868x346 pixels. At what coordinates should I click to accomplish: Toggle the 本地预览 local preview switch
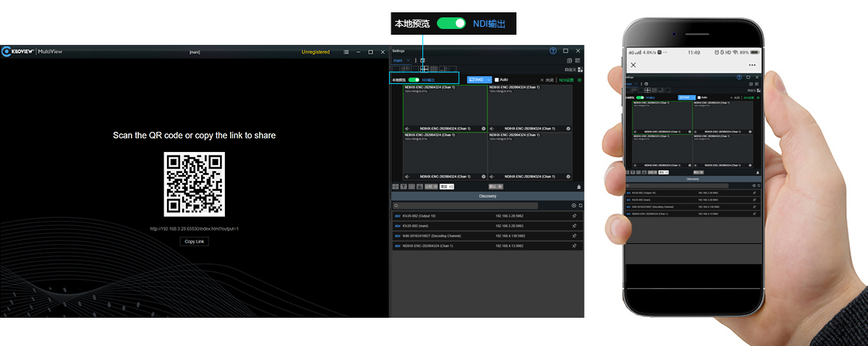pyautogui.click(x=414, y=80)
